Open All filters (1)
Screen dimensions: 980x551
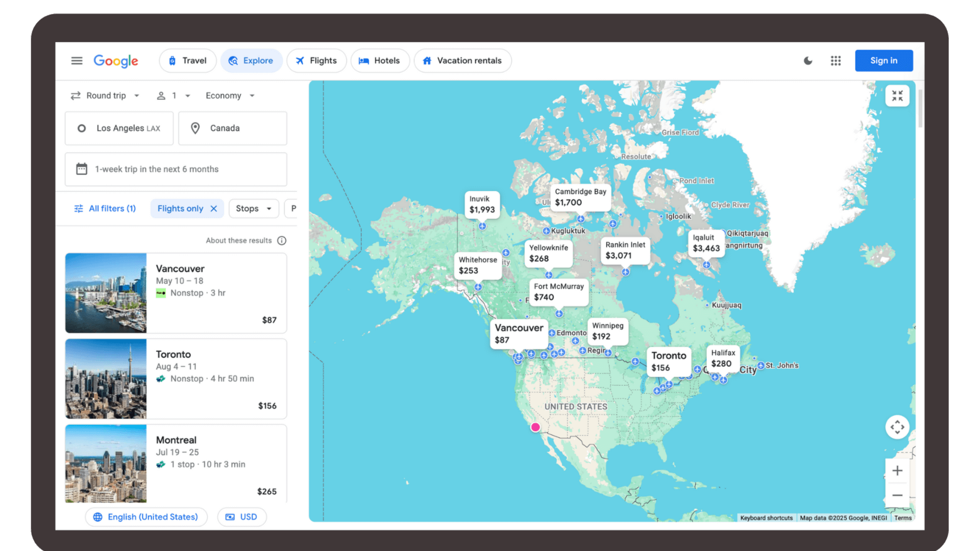click(105, 208)
